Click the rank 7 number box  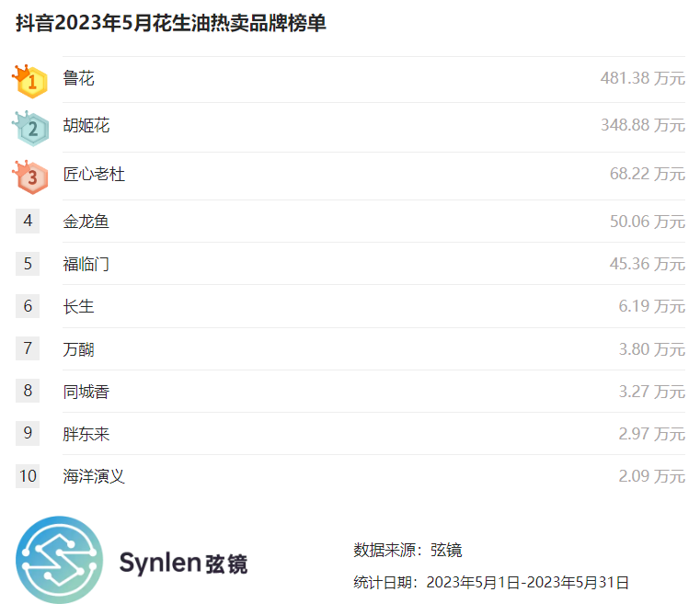tap(28, 348)
